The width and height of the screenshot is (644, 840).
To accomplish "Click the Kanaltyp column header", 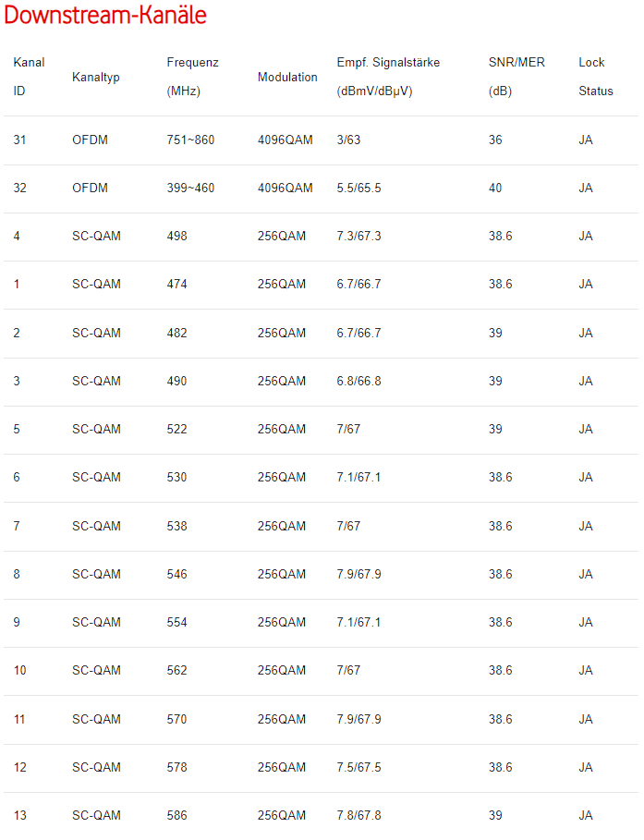I will [x=96, y=78].
